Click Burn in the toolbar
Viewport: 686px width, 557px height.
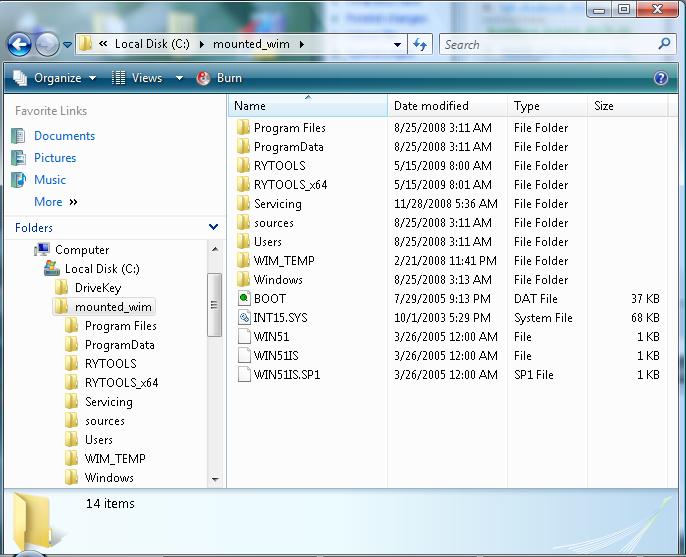tap(219, 78)
